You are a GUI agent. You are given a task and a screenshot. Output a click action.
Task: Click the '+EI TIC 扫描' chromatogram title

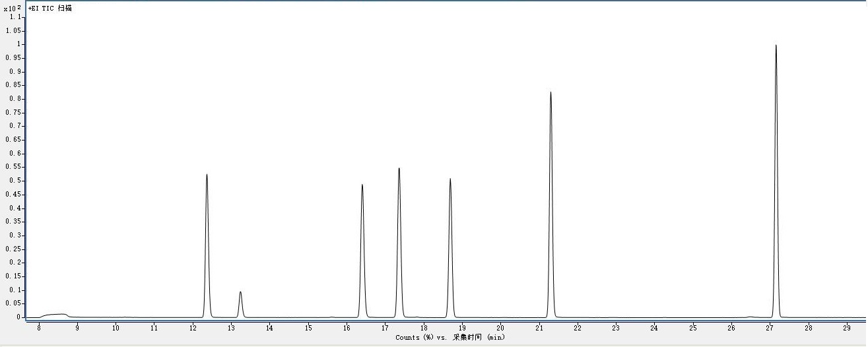(50, 8)
